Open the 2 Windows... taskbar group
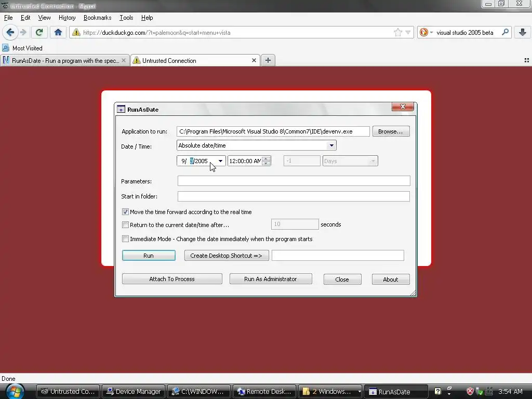 (x=330, y=392)
